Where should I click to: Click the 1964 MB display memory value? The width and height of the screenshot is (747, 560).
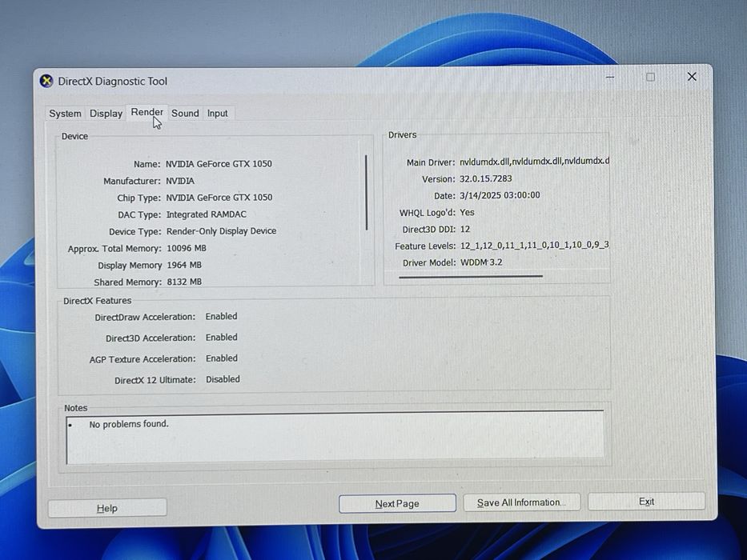pyautogui.click(x=184, y=265)
